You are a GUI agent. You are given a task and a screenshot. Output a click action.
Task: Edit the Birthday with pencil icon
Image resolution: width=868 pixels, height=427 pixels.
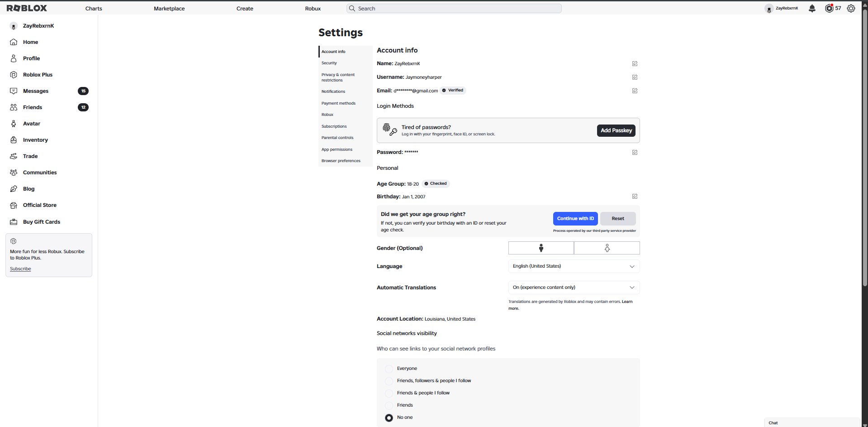pyautogui.click(x=635, y=197)
